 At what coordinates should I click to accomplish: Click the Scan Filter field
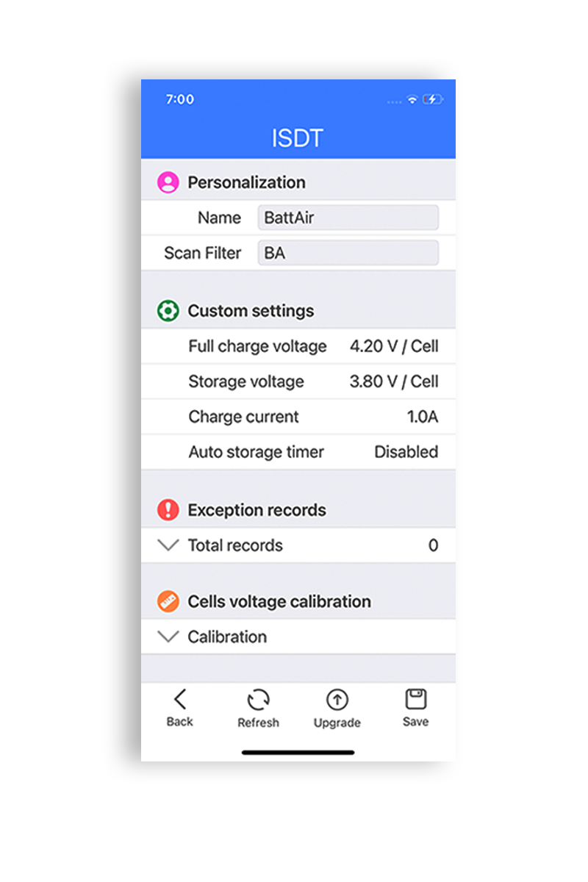348,253
